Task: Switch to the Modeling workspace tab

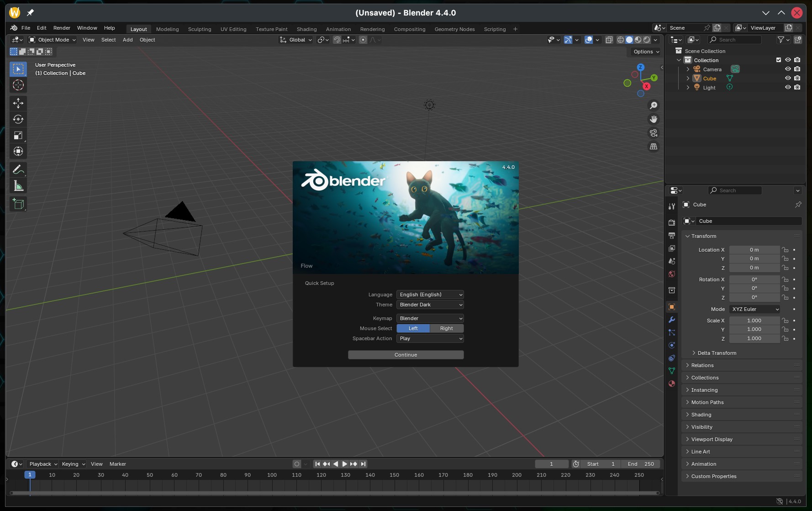Action: point(168,29)
